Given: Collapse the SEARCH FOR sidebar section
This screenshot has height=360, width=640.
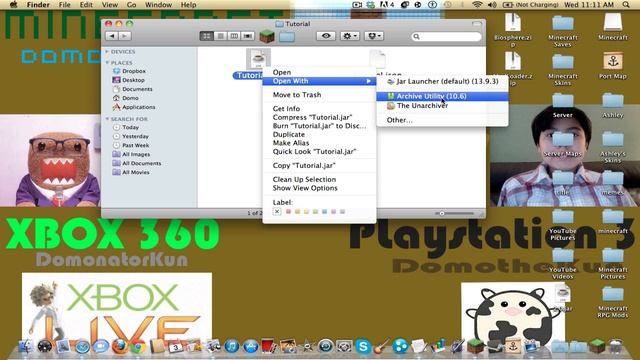Looking at the screenshot, I should tap(107, 119).
